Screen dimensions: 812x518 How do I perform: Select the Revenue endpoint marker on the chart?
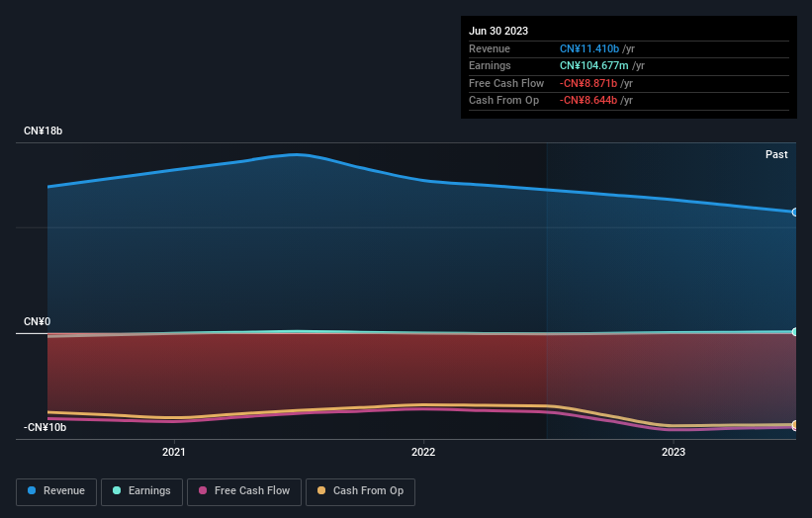795,213
